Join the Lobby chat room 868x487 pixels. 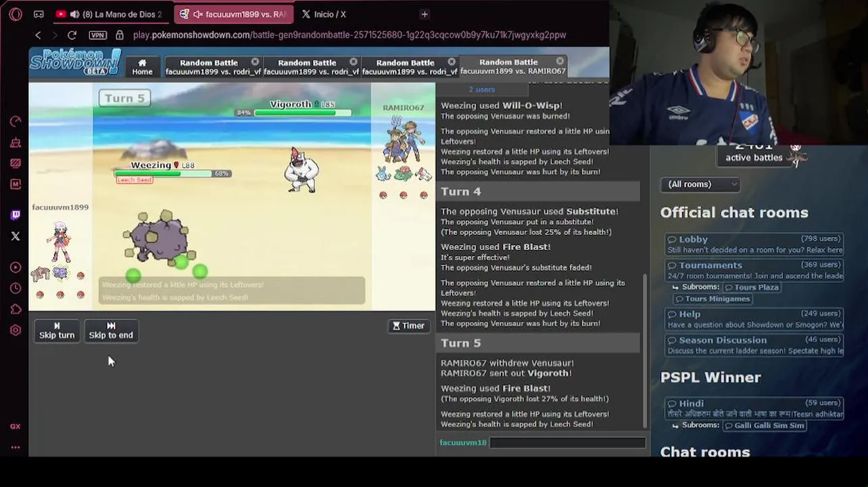pyautogui.click(x=754, y=244)
